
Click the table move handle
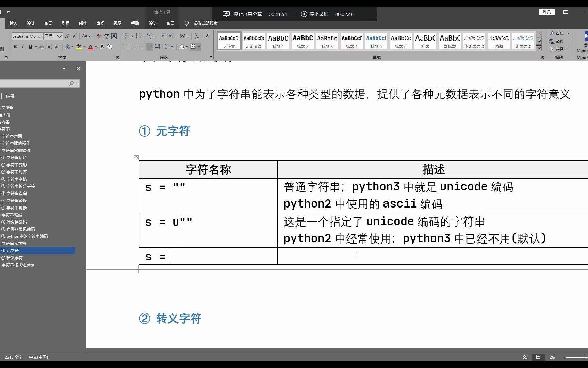pos(136,158)
